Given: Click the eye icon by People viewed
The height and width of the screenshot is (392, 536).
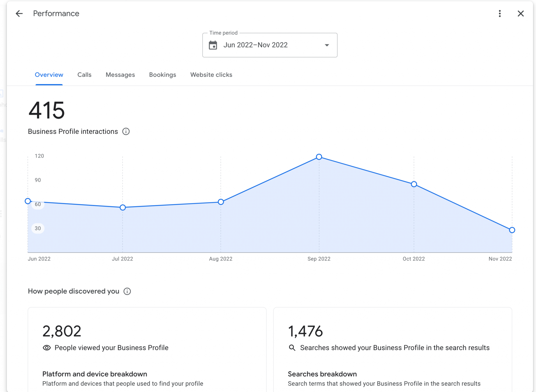Looking at the screenshot, I should [47, 348].
